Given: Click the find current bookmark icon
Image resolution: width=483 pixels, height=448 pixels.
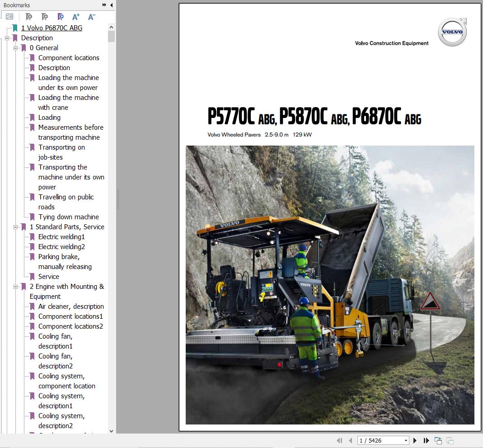Looking at the screenshot, I should (61, 17).
